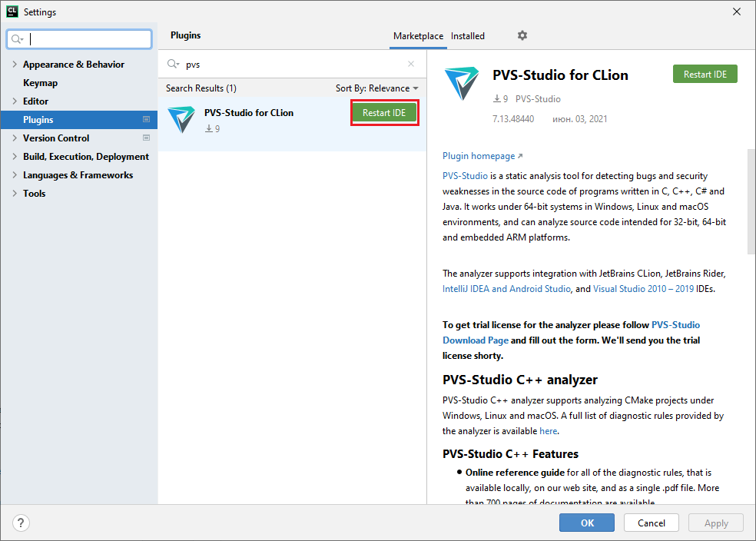Expand Build, Execution, Deployment section
756x541 pixels.
[x=15, y=157]
